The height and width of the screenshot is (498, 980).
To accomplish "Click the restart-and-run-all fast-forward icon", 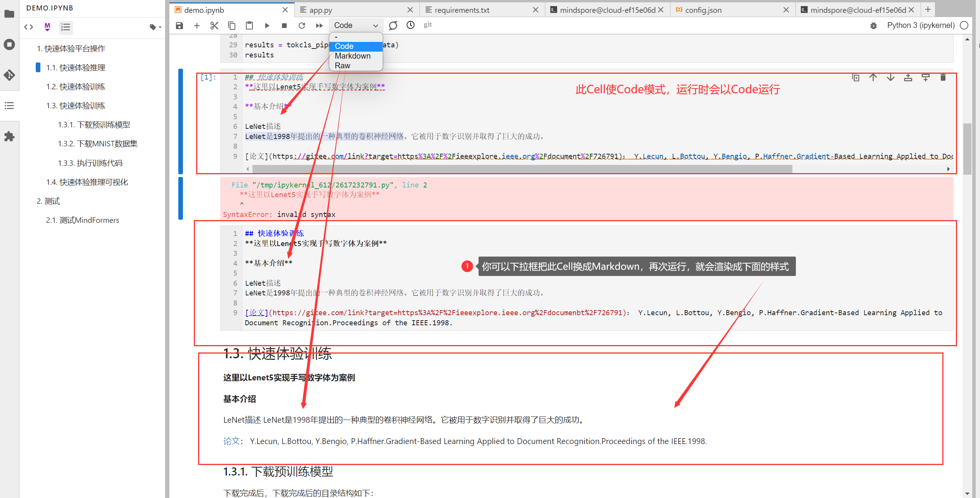I will (x=319, y=26).
